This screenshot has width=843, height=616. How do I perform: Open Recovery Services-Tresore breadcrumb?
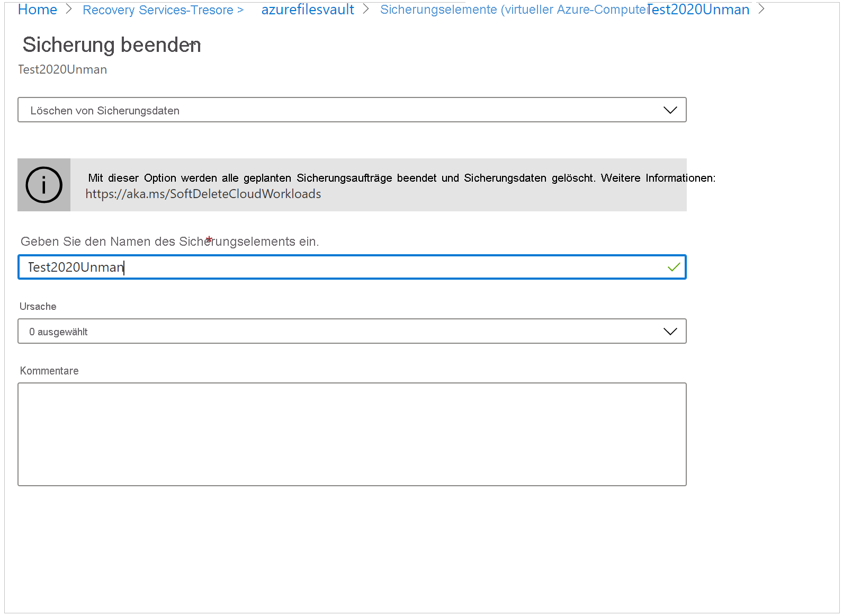click(x=158, y=10)
